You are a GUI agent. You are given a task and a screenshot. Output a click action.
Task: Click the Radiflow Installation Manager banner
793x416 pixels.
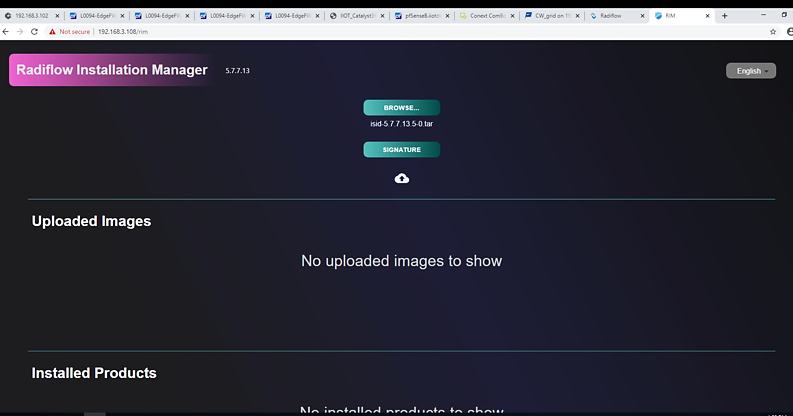coord(112,70)
